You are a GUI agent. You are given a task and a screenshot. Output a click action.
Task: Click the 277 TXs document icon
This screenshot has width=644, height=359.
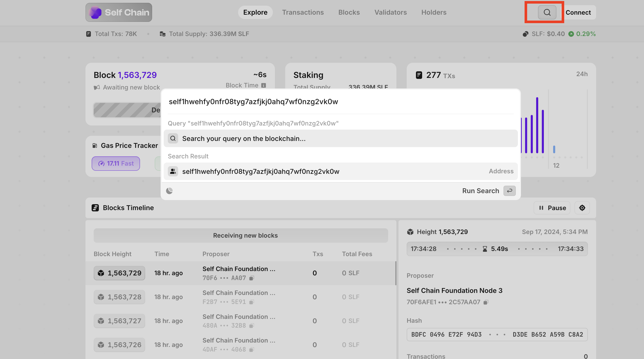pyautogui.click(x=419, y=75)
